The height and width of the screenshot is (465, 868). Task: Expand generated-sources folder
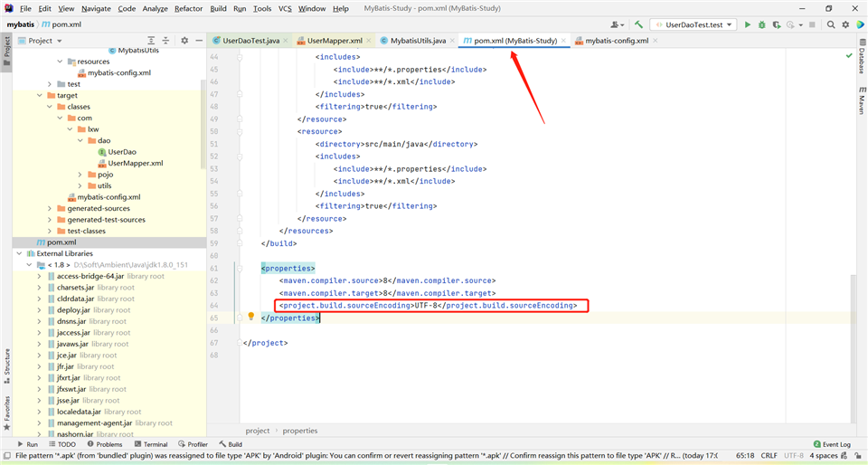coord(49,208)
